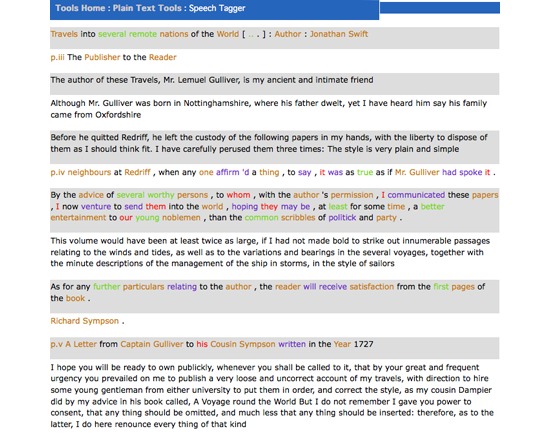Click the purple verb 'communicated'

coord(416,195)
